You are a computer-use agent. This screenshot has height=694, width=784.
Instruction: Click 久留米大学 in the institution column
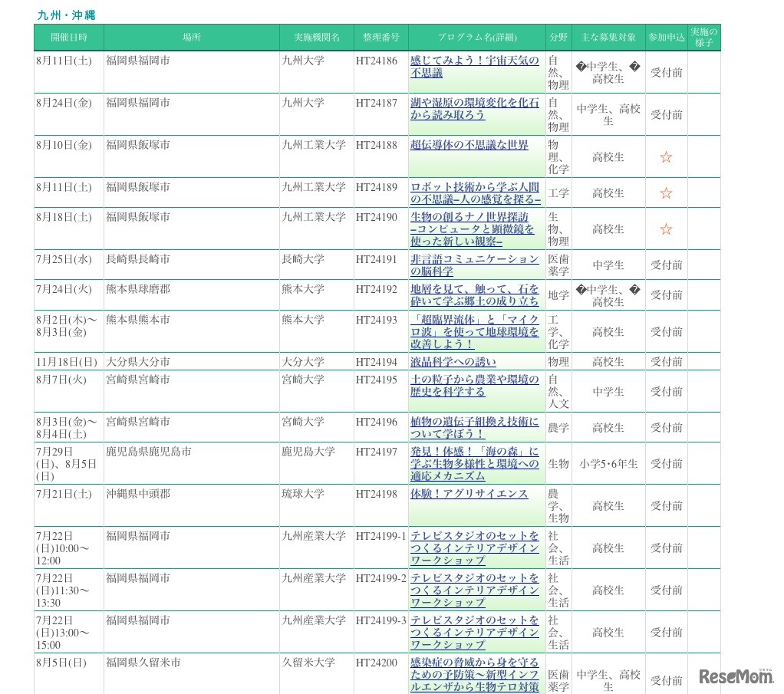308,663
